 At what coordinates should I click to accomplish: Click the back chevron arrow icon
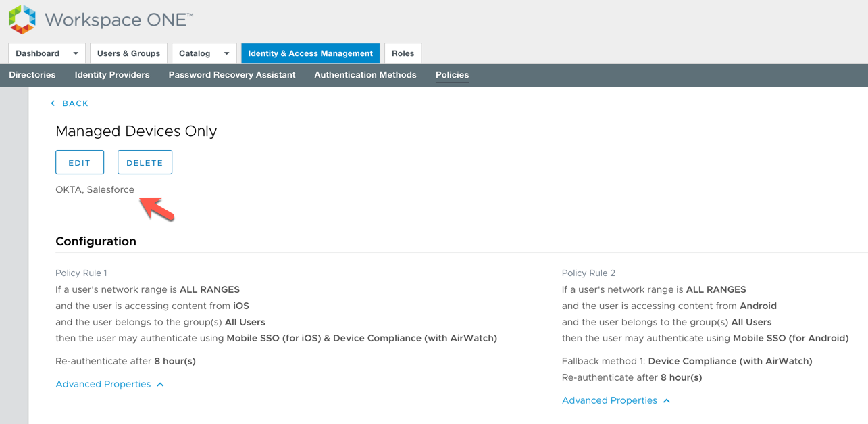pyautogui.click(x=53, y=103)
